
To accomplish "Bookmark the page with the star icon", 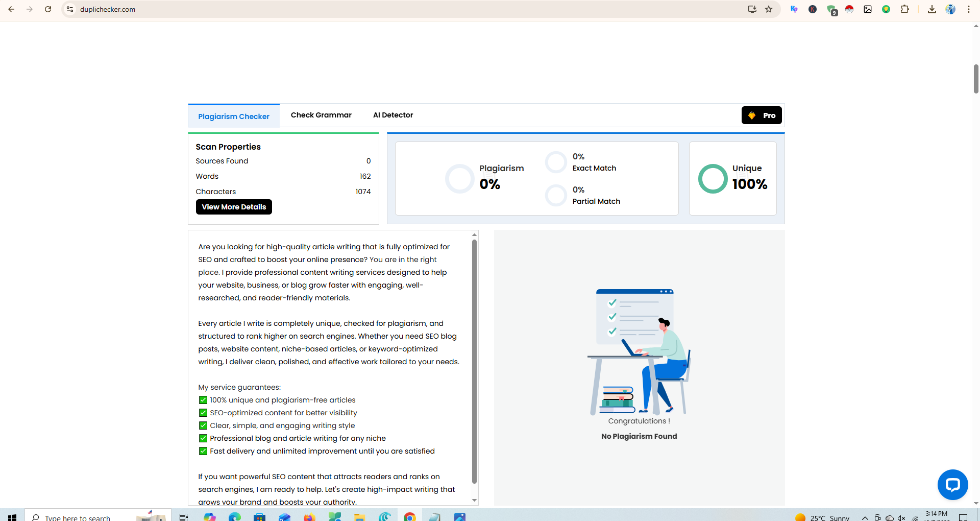I will pos(769,9).
